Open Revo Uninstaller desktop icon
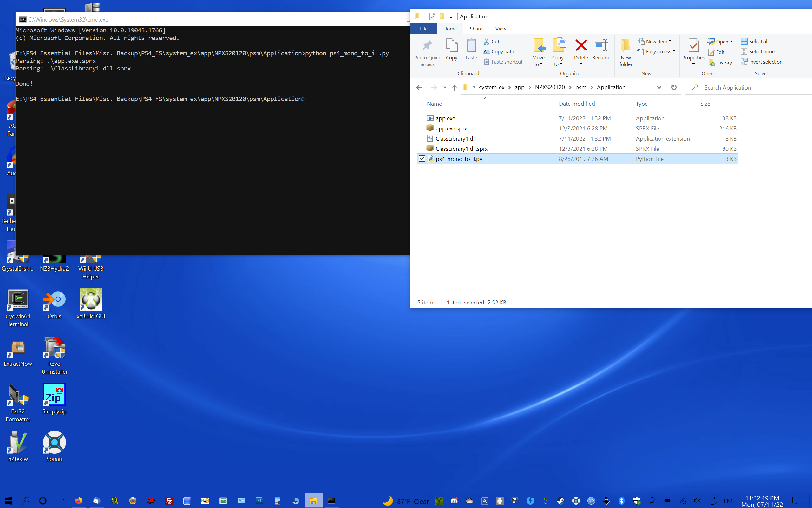Image resolution: width=812 pixels, height=508 pixels. pyautogui.click(x=54, y=356)
